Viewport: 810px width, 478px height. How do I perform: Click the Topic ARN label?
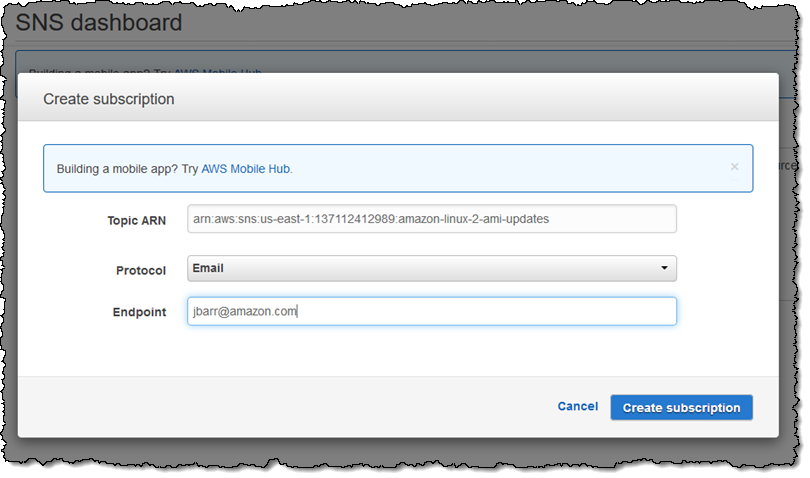pos(136,220)
